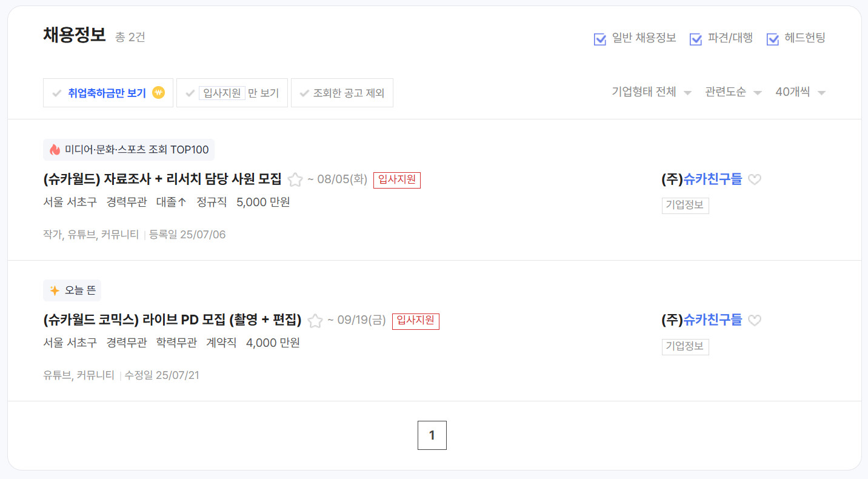Image resolution: width=868 pixels, height=479 pixels.
Task: Click 입사지원 button for 라이브 PD posting
Action: click(416, 321)
